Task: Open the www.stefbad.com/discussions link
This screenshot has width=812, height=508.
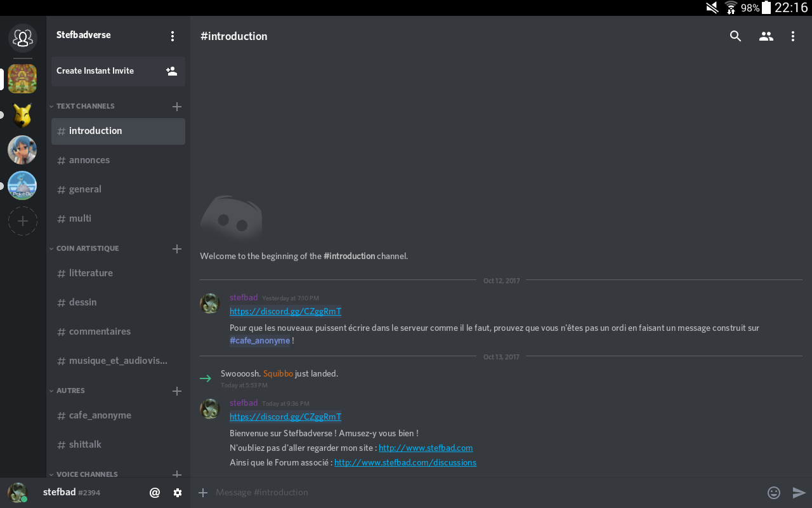Action: (x=405, y=462)
